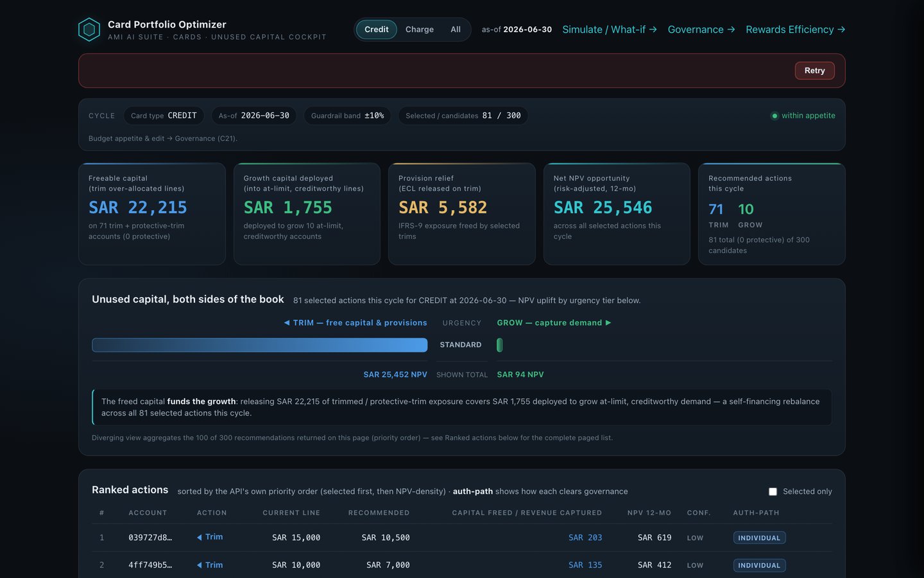This screenshot has width=924, height=578.
Task: Click the RECOMMENDED column header
Action: click(379, 512)
